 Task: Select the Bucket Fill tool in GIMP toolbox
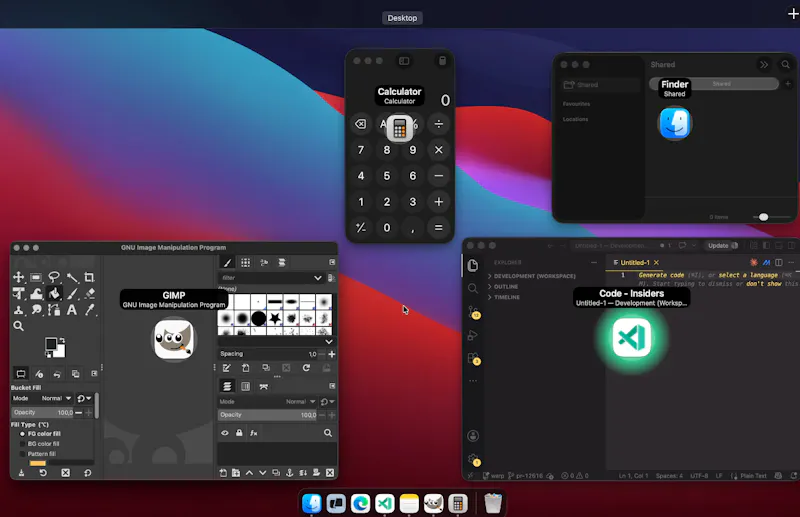pos(54,293)
